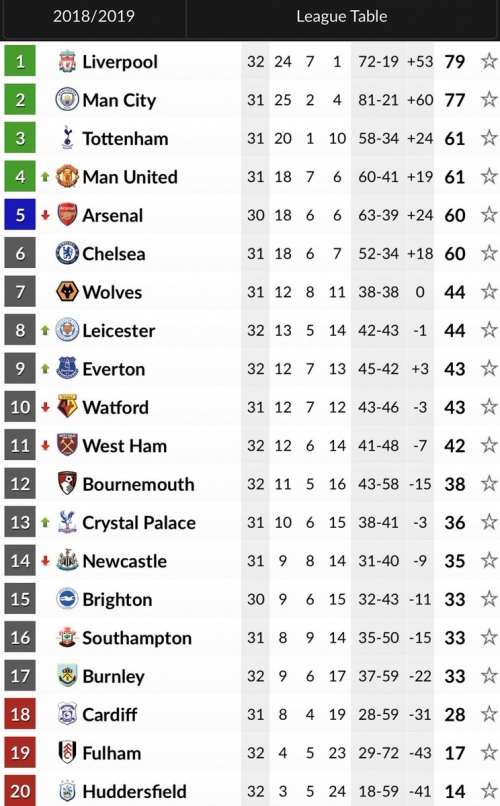Viewport: 500px width, 806px height.
Task: Click the Wolves club crest
Action: 67,291
